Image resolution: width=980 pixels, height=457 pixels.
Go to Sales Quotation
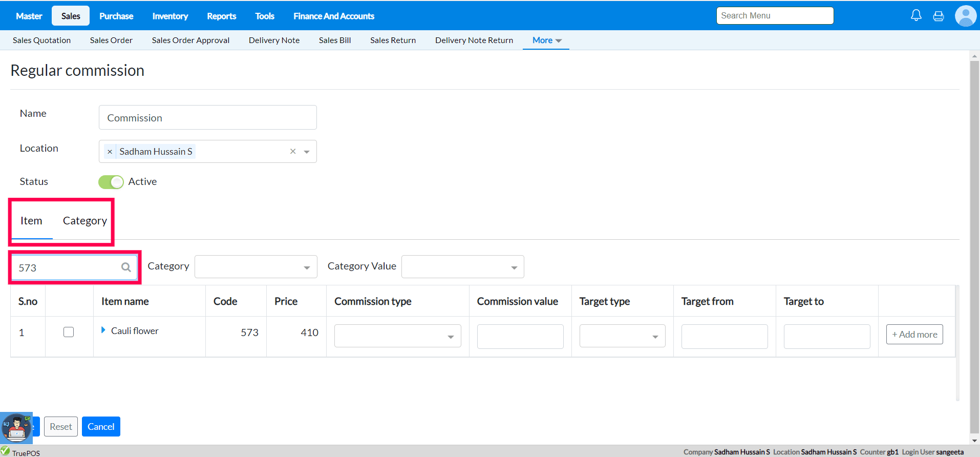click(x=42, y=40)
